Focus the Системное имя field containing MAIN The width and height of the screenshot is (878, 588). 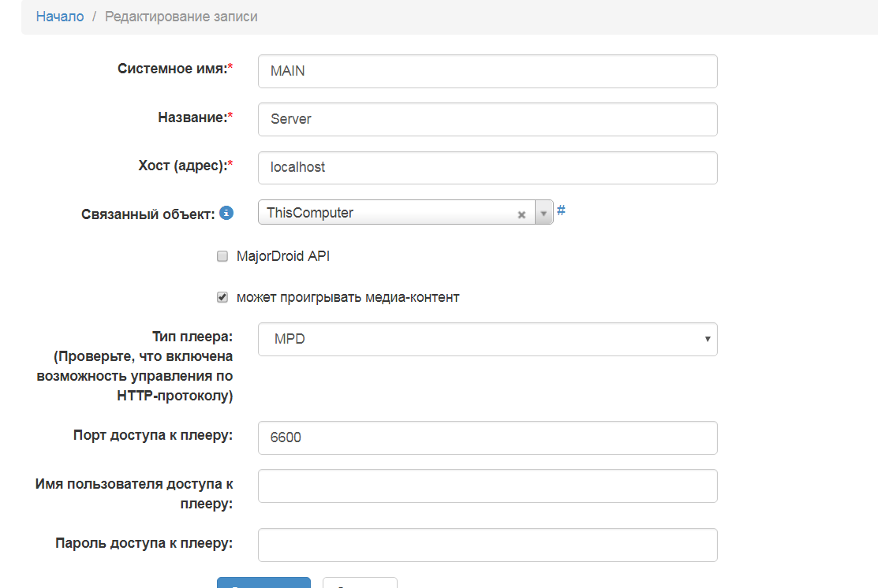pyautogui.click(x=487, y=71)
